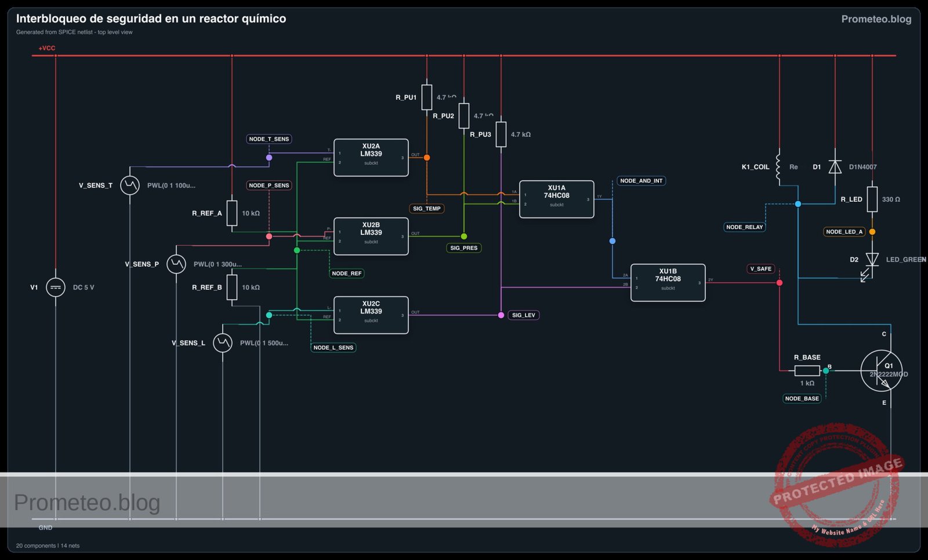
Task: Select the NODE_AND_INT net label
Action: 641,181
